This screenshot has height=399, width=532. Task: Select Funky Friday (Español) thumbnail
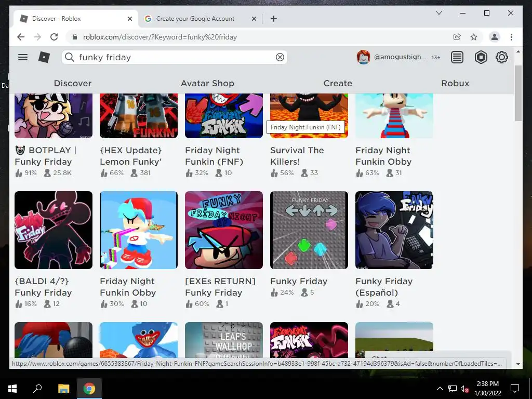(x=394, y=230)
